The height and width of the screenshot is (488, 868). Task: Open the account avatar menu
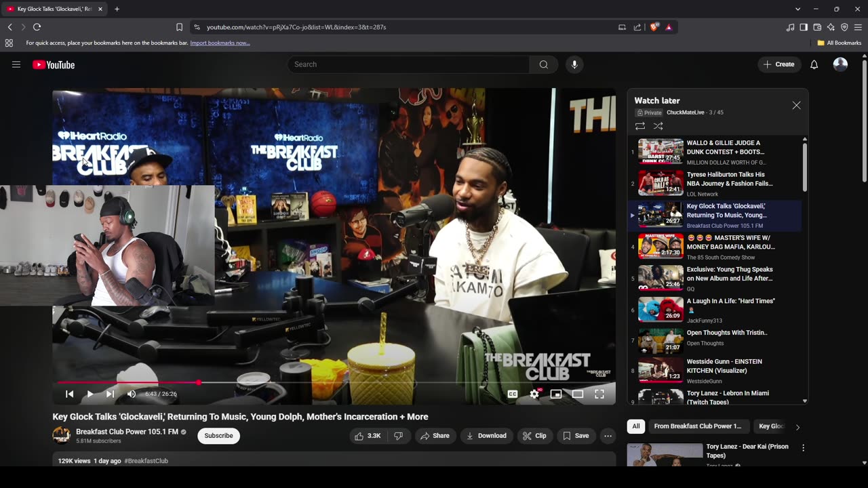[840, 64]
